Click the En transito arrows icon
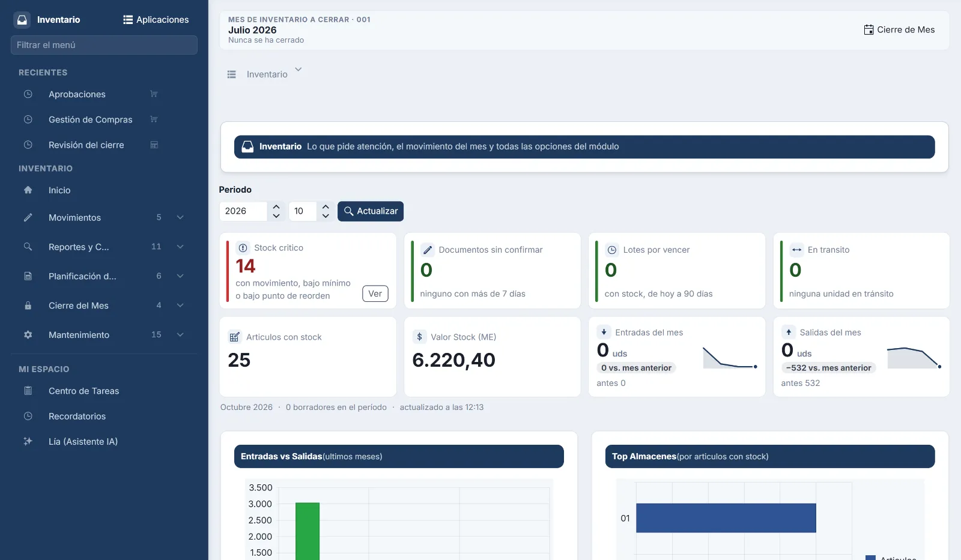This screenshot has width=961, height=560. (796, 250)
